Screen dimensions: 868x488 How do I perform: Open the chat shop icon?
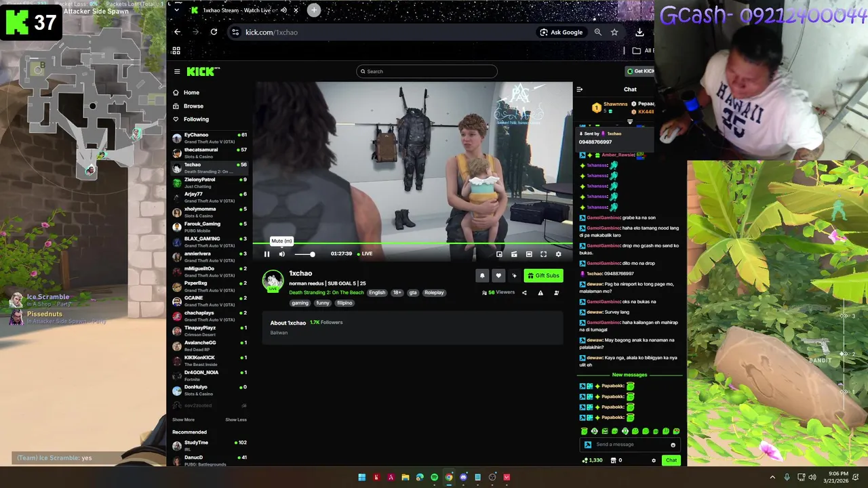click(614, 460)
